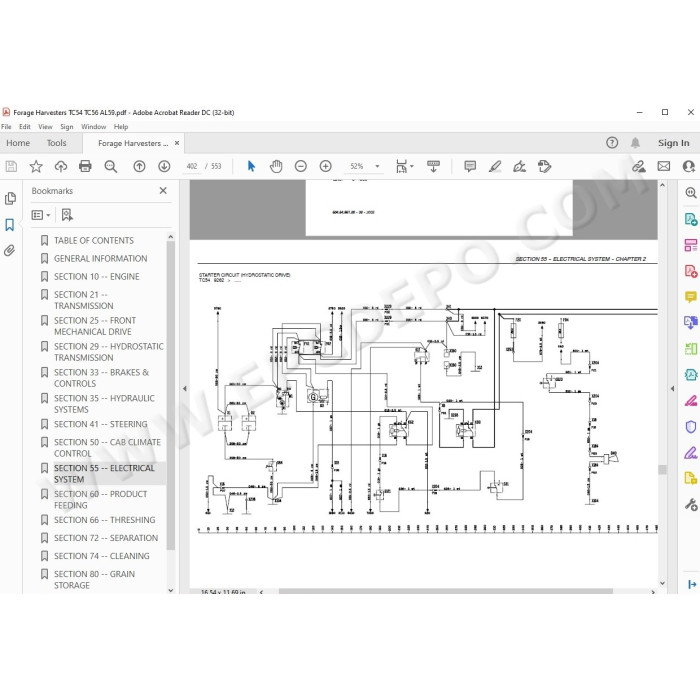700x700 pixels.
Task: Open the attachments paperclip panel
Action: click(10, 250)
